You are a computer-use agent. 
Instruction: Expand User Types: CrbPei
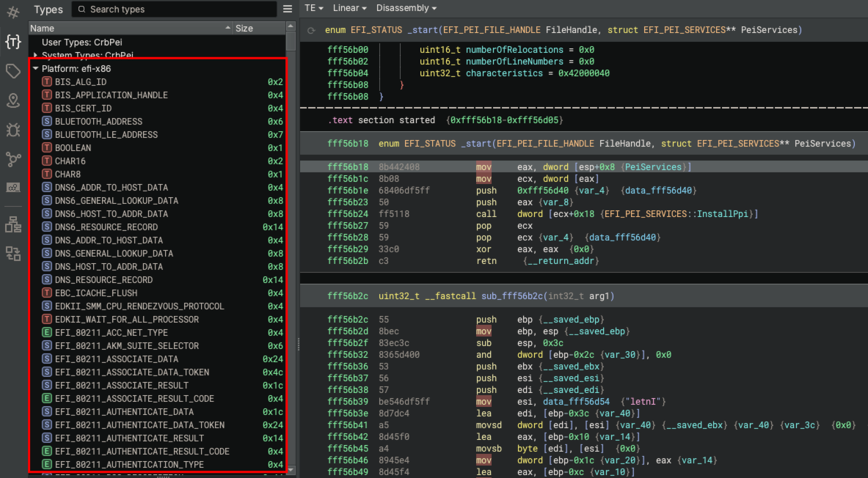(81, 42)
